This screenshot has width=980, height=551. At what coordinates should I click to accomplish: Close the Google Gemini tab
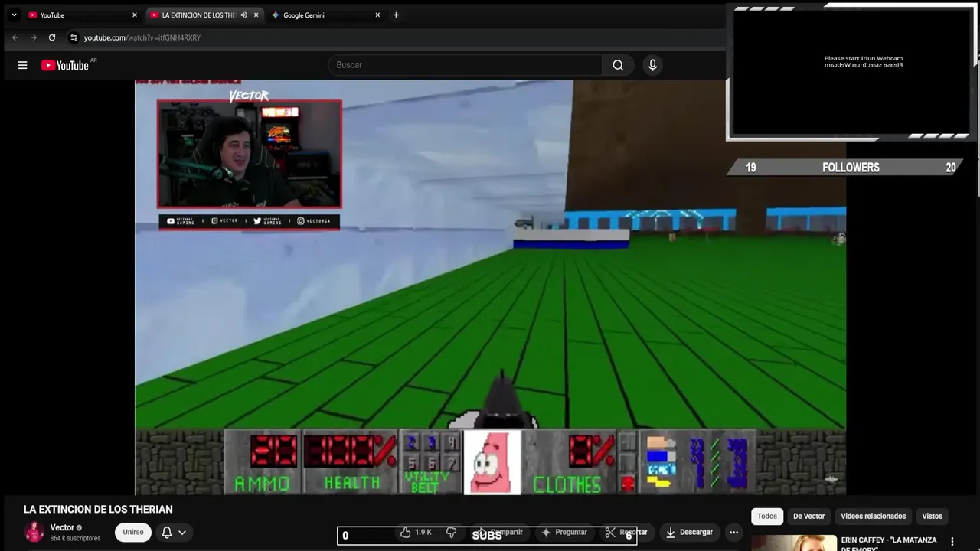tap(377, 15)
